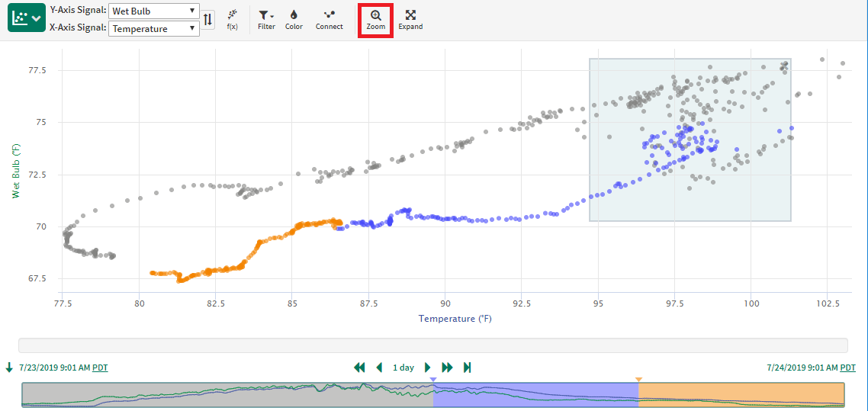Open the Y-Axis Signal dropdown

click(x=153, y=11)
